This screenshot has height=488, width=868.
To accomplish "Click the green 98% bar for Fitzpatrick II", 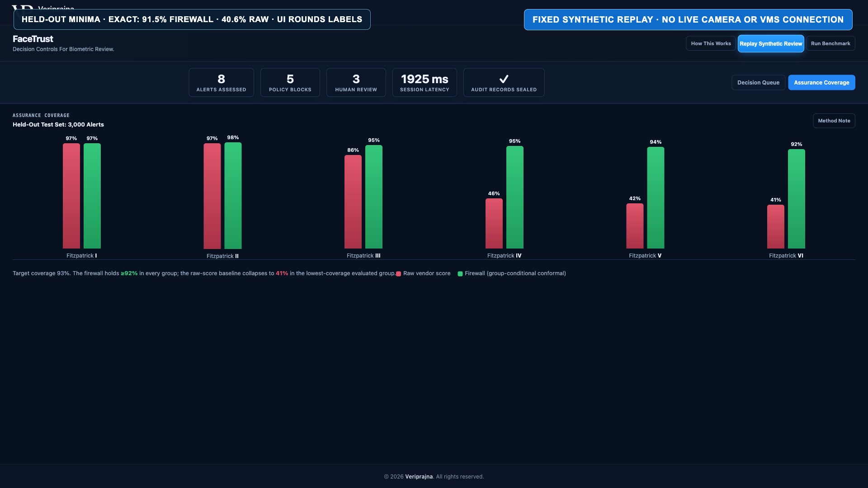I will click(233, 196).
